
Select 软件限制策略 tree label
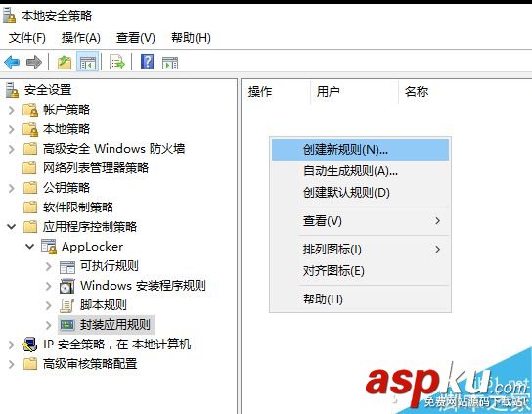78,207
